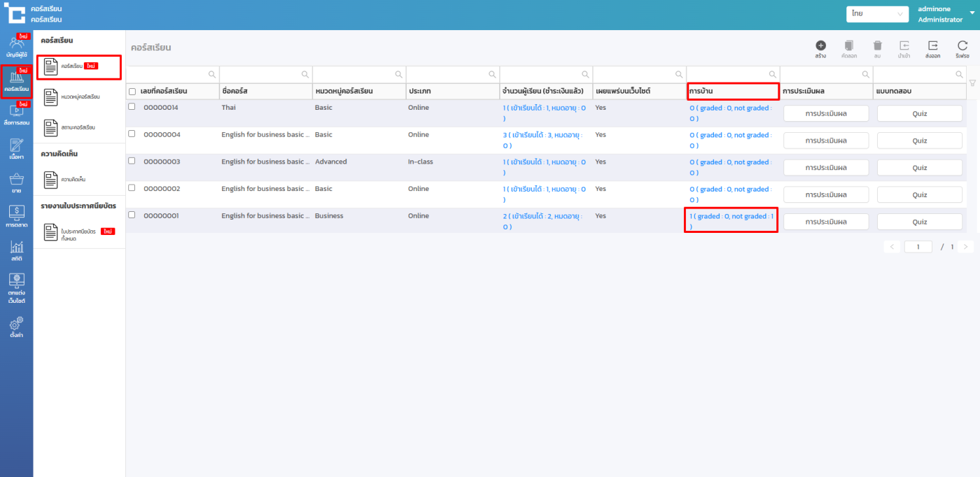Click the ส่งออก export icon

(x=932, y=46)
